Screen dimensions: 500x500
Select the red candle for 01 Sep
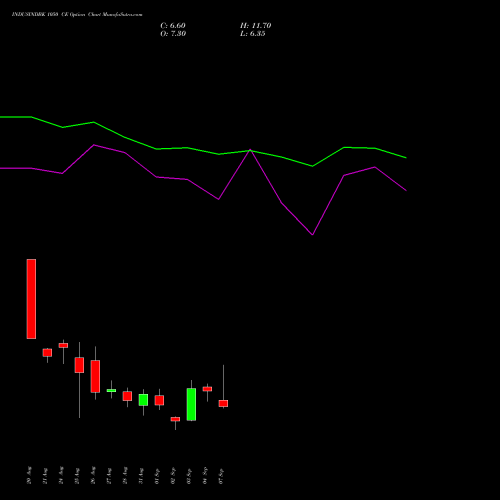point(159,400)
